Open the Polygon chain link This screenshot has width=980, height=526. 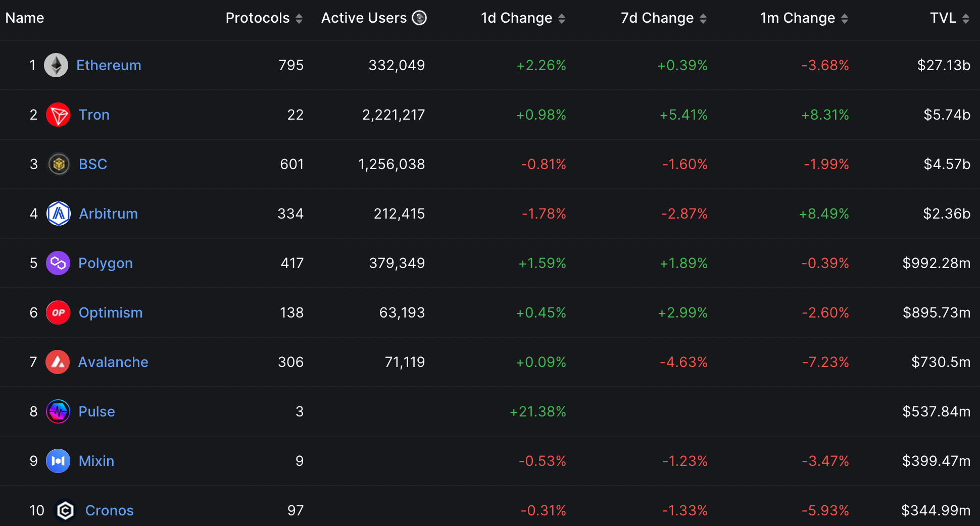[106, 263]
